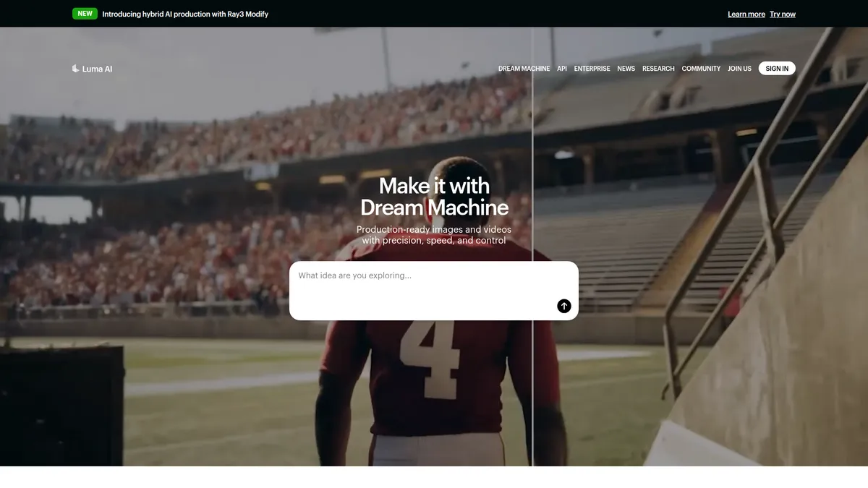868x488 pixels.
Task: Go to the API page
Action: (562, 69)
